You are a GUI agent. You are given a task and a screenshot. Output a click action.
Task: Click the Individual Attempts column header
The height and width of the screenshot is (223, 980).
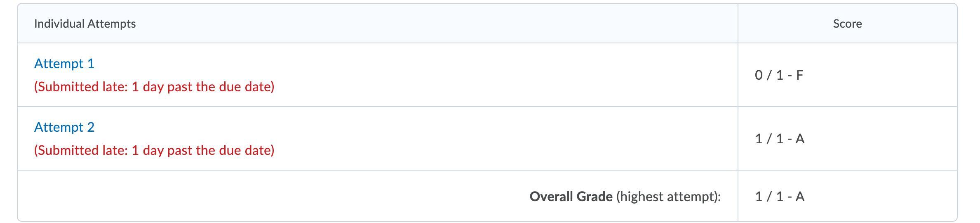[x=85, y=24]
